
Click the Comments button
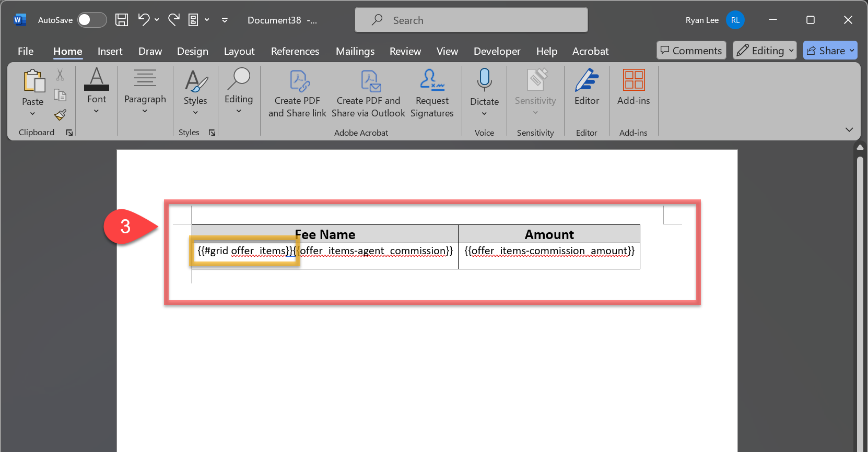pyautogui.click(x=691, y=51)
